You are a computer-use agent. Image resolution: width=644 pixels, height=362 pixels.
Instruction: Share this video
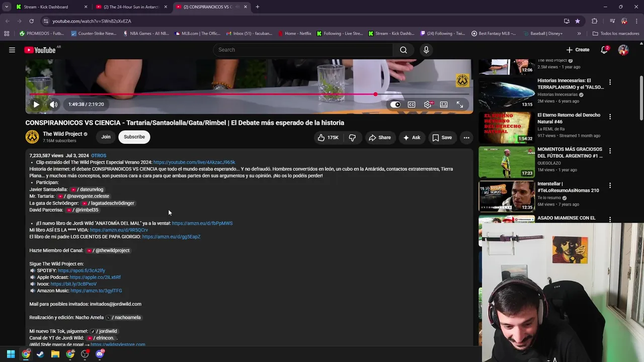(379, 137)
